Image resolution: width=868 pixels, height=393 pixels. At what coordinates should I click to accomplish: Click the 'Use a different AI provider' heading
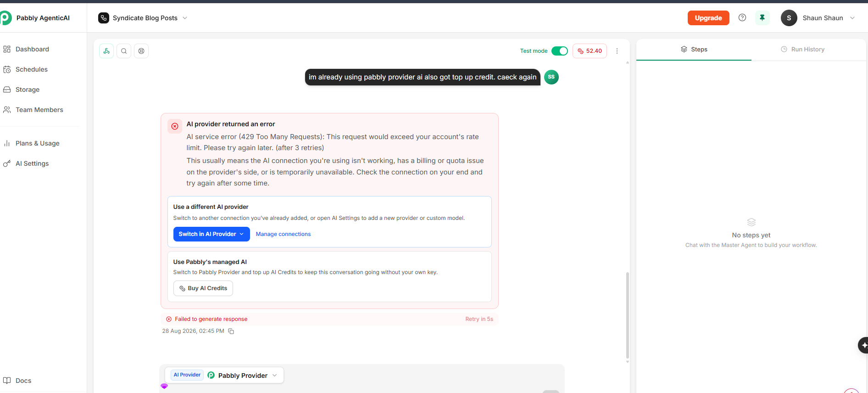211,207
